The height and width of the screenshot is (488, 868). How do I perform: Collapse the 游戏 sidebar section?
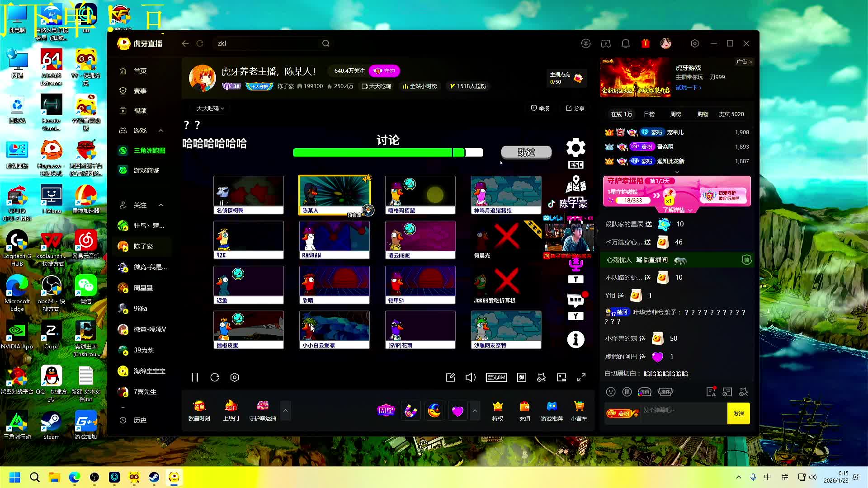161,131
